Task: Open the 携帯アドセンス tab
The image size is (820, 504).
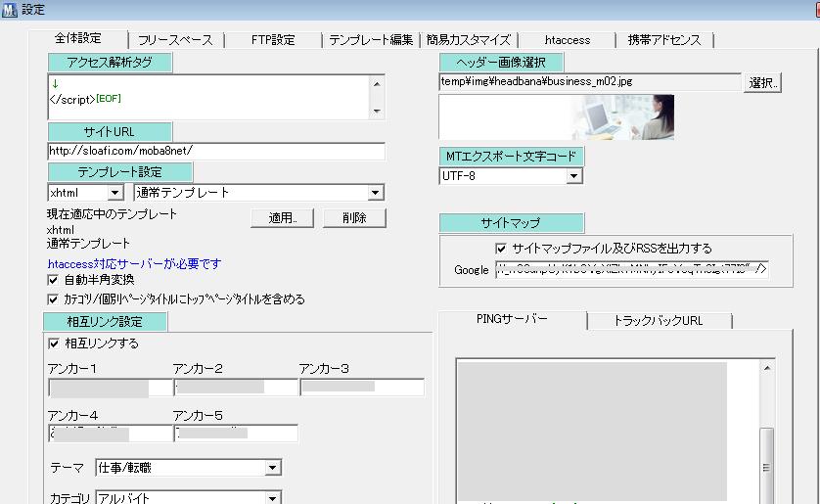Action: (x=664, y=40)
